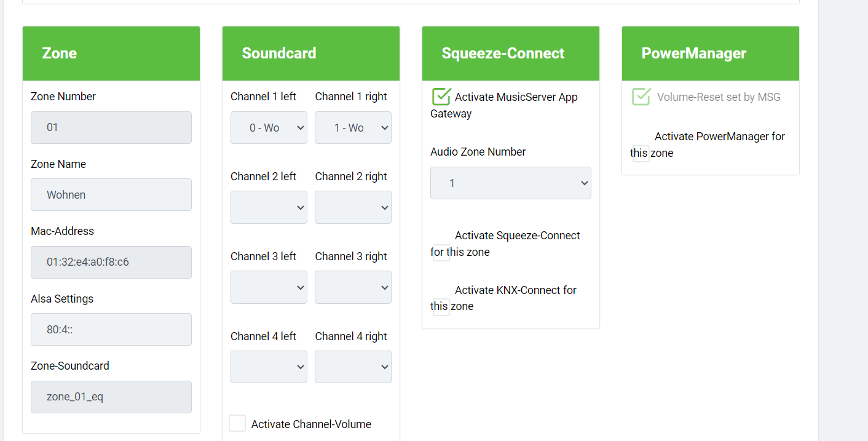Click the Zone Number field
This screenshot has height=441, width=868.
tap(111, 128)
